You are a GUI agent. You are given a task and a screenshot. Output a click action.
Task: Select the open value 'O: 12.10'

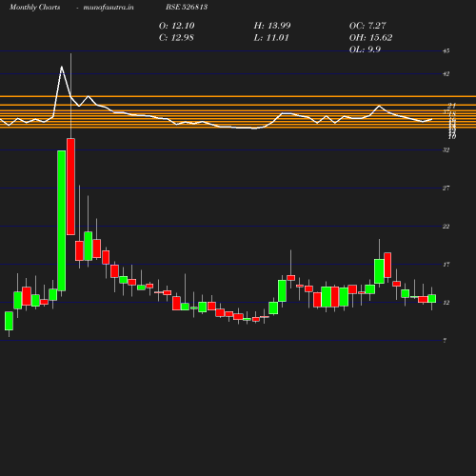[177, 26]
